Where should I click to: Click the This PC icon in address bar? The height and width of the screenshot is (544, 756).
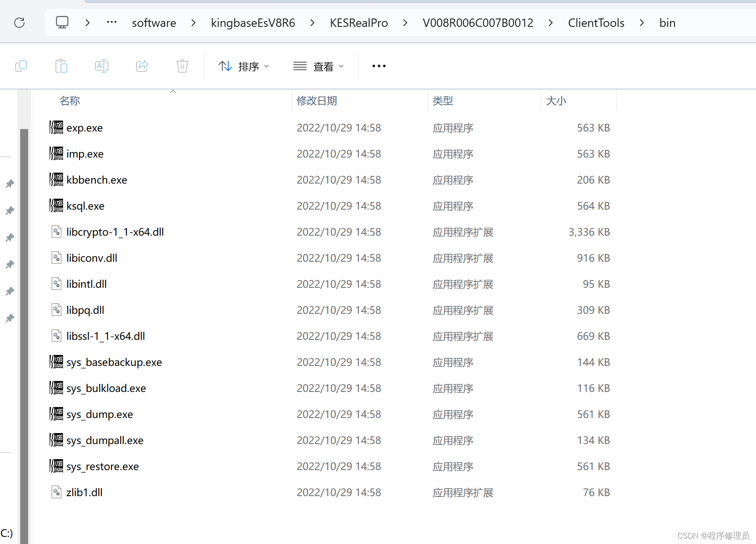[x=62, y=22]
